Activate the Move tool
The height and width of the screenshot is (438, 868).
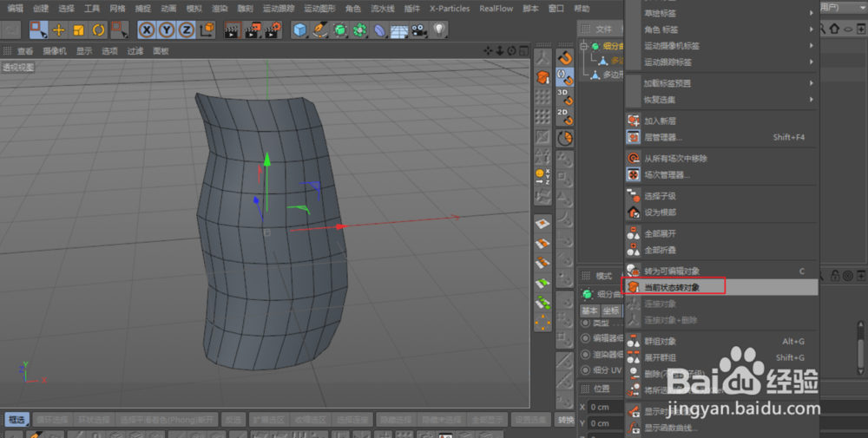(x=59, y=29)
